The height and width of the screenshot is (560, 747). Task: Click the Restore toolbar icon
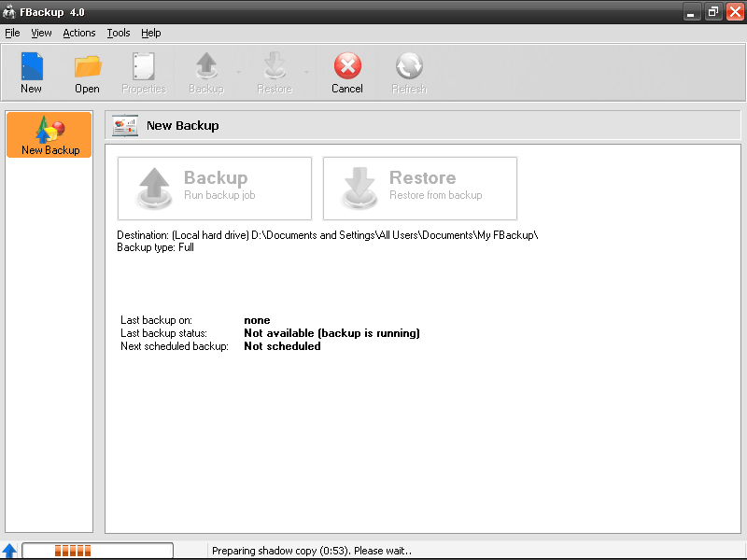click(x=275, y=73)
